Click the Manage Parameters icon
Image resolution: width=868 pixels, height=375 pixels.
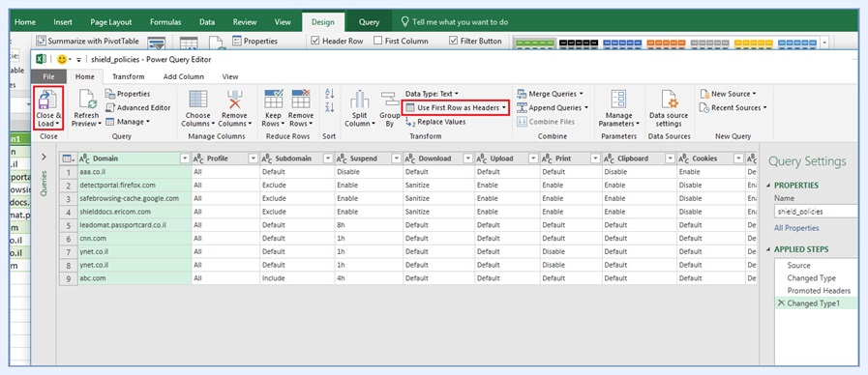click(618, 100)
